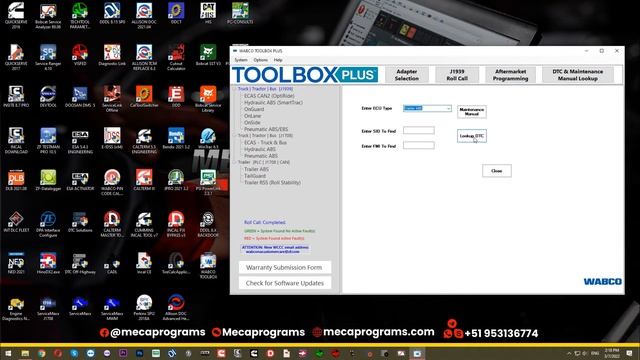Open CUMMINS INCAL TOOL v7 desktop icon
Viewport: 640px width, 360px height.
point(144,224)
